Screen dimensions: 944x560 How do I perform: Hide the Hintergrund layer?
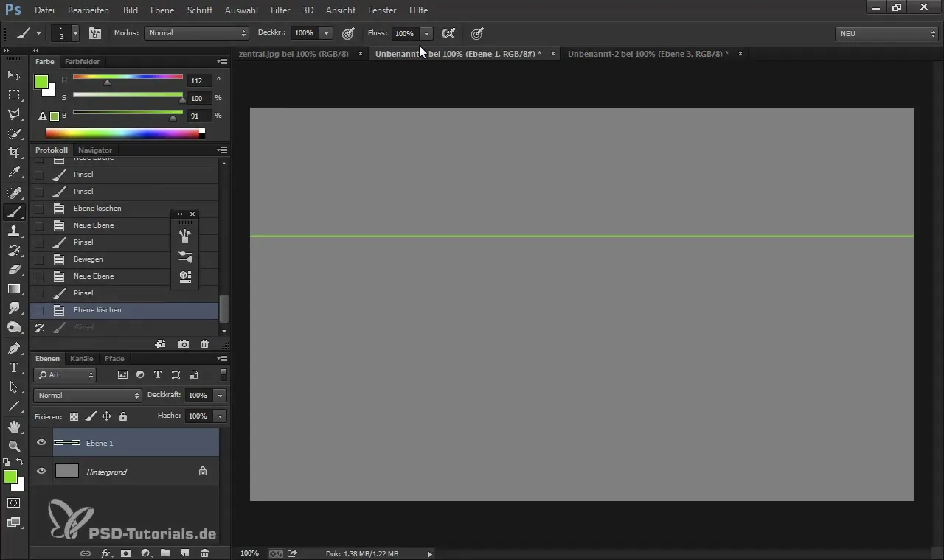click(41, 471)
